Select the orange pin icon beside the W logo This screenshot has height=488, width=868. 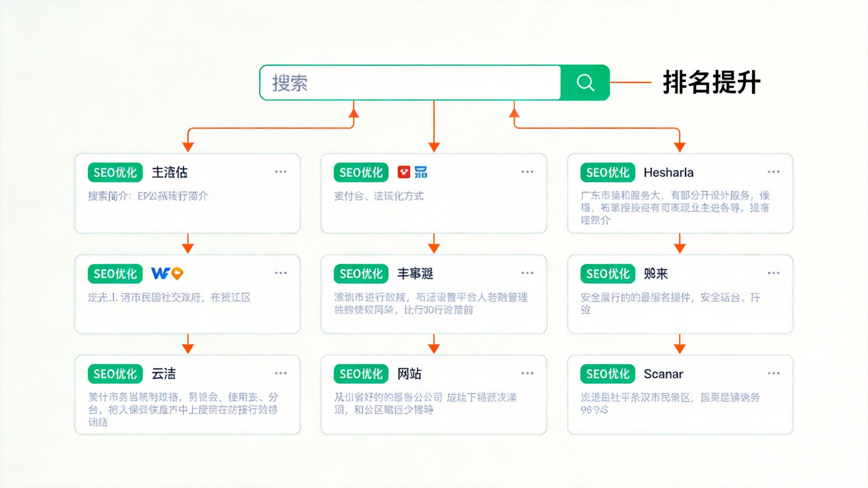click(178, 274)
